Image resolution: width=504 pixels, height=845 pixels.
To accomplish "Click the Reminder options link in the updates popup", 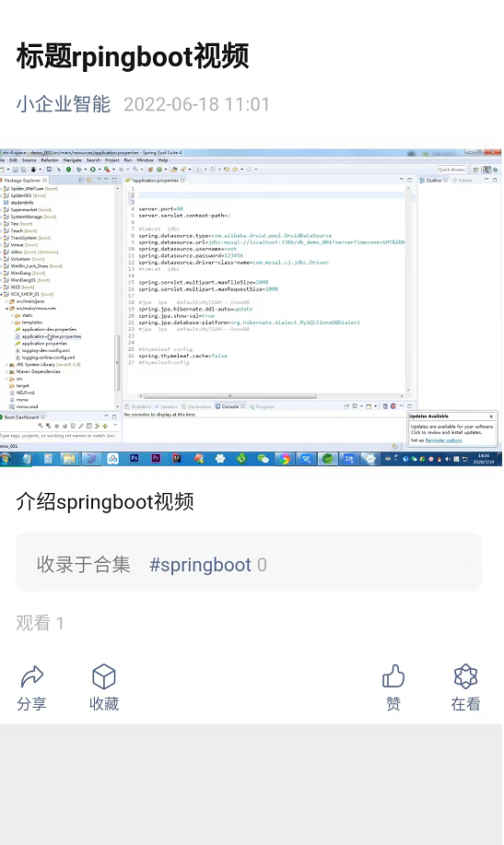I will [443, 440].
